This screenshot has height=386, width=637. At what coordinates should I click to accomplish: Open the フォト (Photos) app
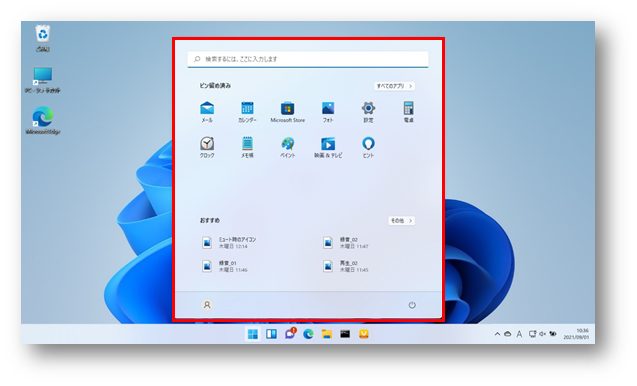point(328,112)
